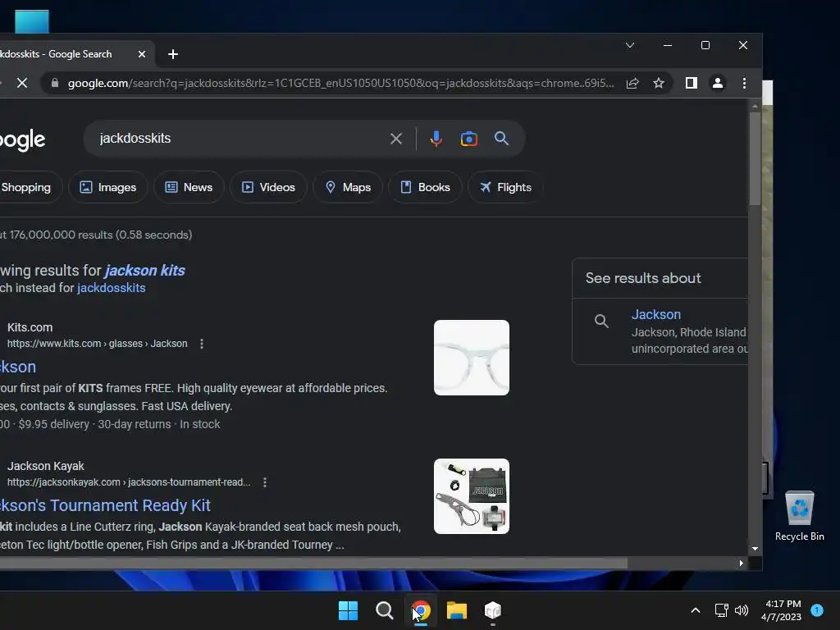Open Chrome three-dot menu
This screenshot has width=840, height=630.
pos(744,83)
